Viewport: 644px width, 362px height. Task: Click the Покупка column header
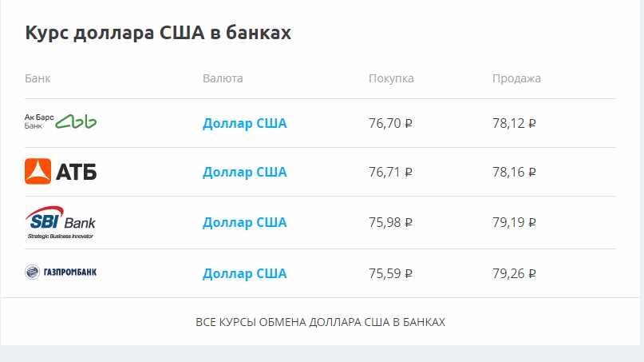(x=391, y=78)
